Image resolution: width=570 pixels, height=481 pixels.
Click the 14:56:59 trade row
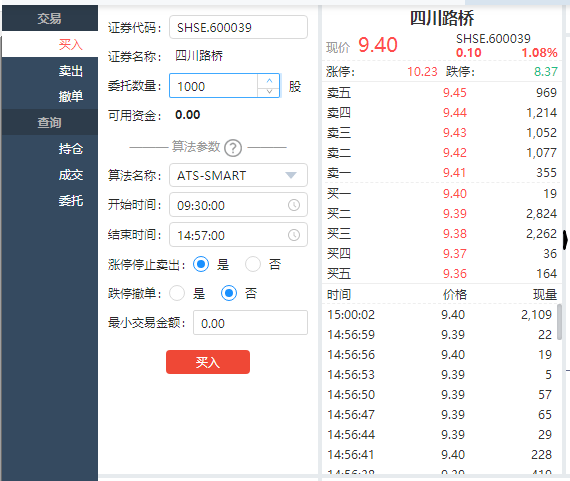pos(439,334)
